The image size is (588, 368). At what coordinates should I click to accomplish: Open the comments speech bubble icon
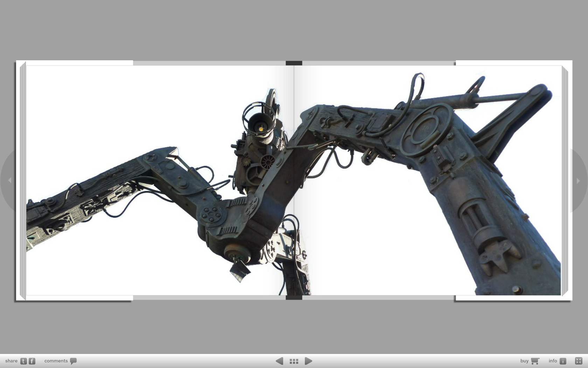coord(73,361)
